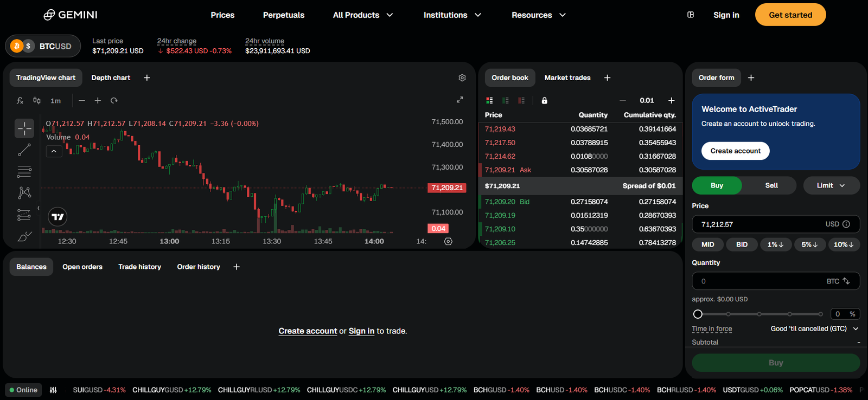Open time axis settings icon
Viewport: 868px width, 400px height.
(448, 241)
